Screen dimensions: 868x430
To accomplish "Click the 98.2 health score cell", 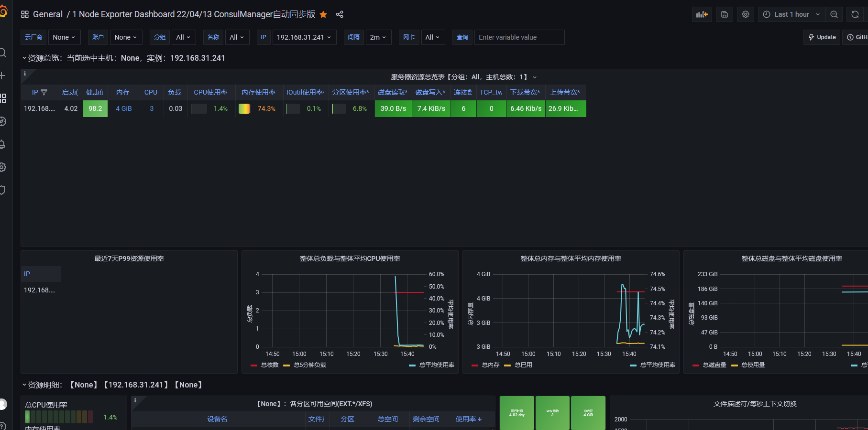I will tap(95, 108).
